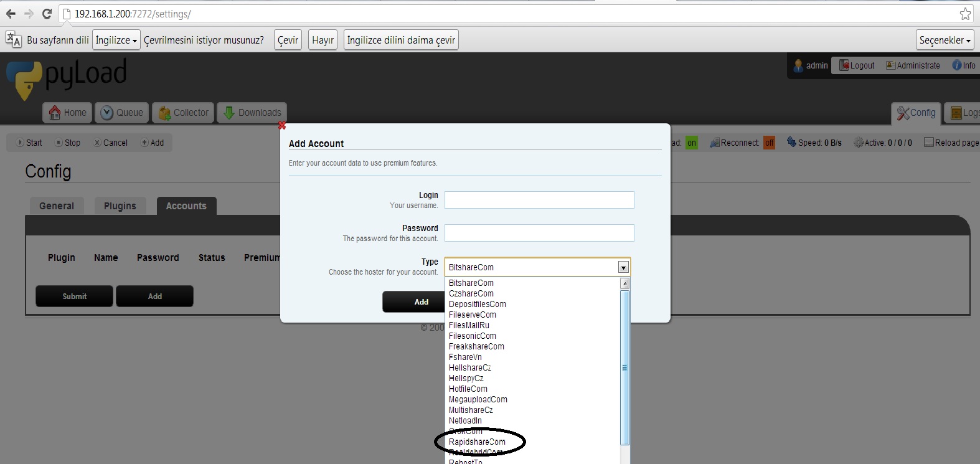Screen dimensions: 980x464
Task: Click the Add control in the toolbar
Action: [152, 143]
